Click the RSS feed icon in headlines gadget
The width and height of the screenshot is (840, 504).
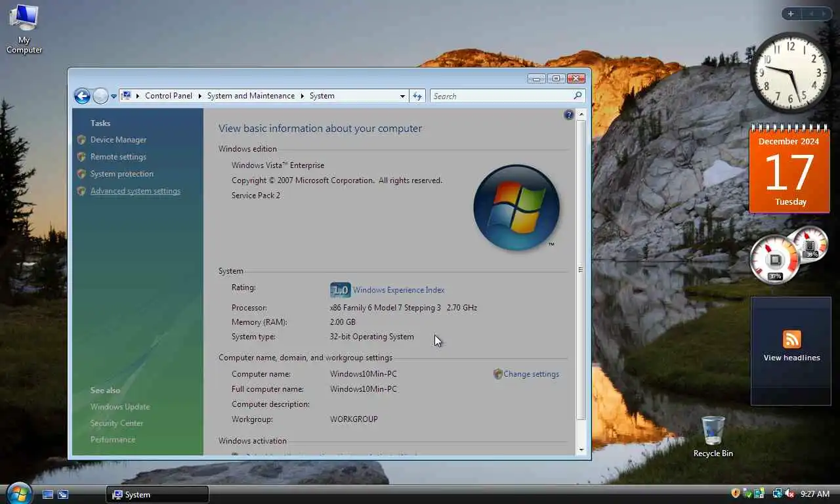tap(792, 339)
